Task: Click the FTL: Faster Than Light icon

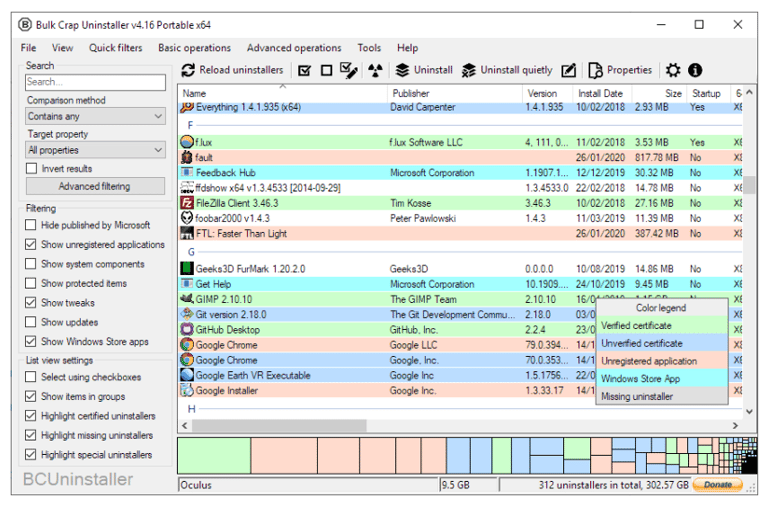Action: 187,233
